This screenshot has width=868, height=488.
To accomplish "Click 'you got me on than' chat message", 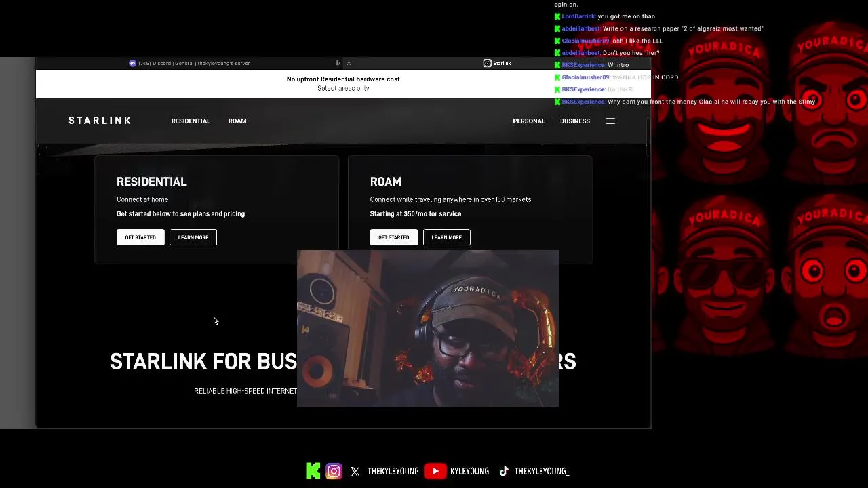I will (x=626, y=16).
